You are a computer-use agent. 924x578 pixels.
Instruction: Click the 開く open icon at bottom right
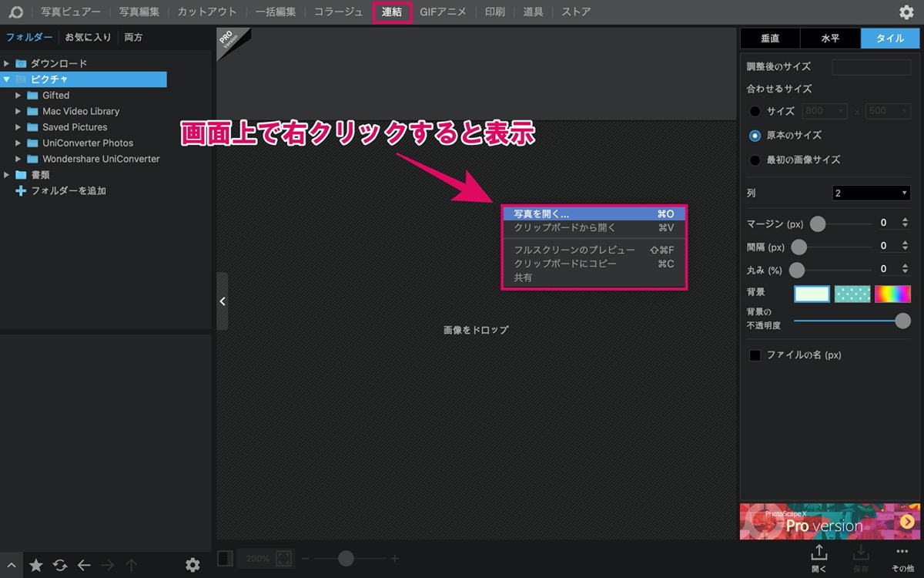[x=819, y=558]
